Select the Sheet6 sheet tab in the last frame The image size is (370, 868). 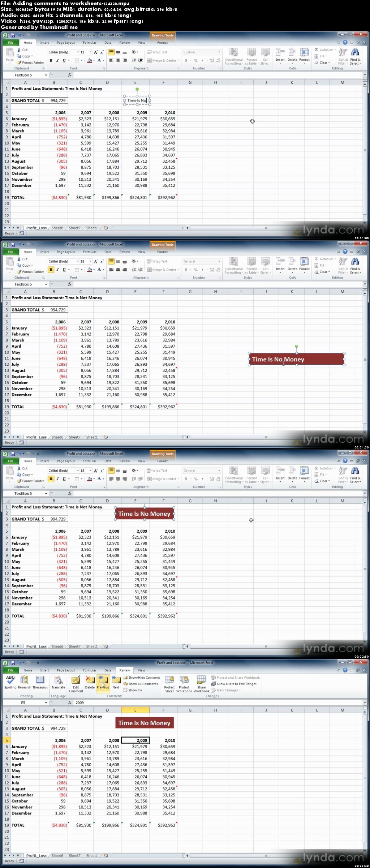57,856
